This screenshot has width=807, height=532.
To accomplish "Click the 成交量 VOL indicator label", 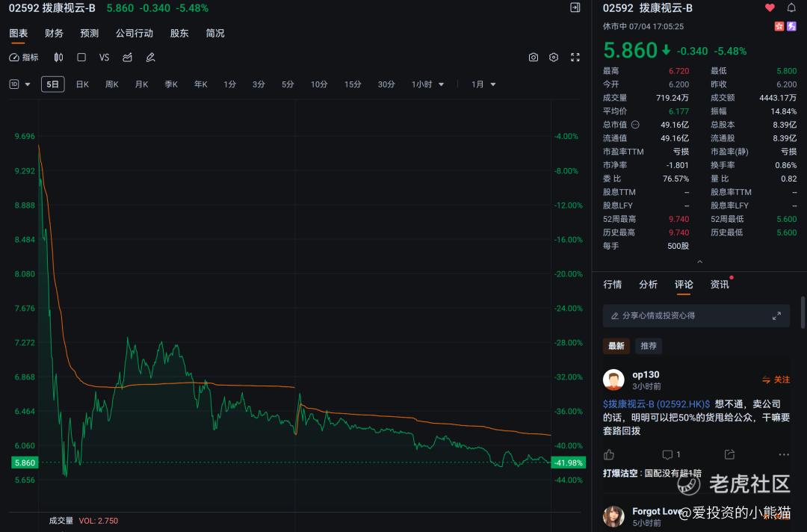I will tap(84, 521).
